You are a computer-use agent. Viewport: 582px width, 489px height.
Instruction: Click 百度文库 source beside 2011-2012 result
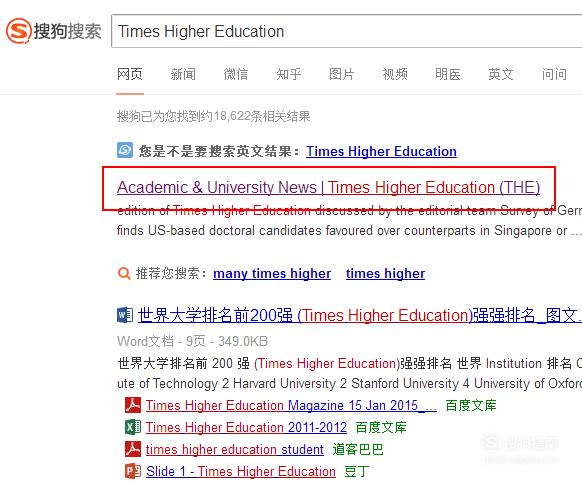tap(381, 427)
